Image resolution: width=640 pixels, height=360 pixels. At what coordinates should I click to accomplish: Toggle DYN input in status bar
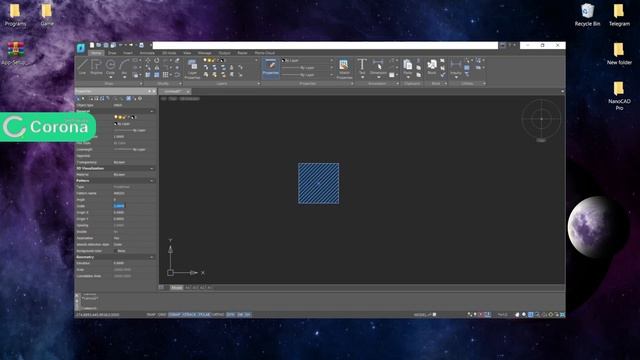tap(231, 315)
